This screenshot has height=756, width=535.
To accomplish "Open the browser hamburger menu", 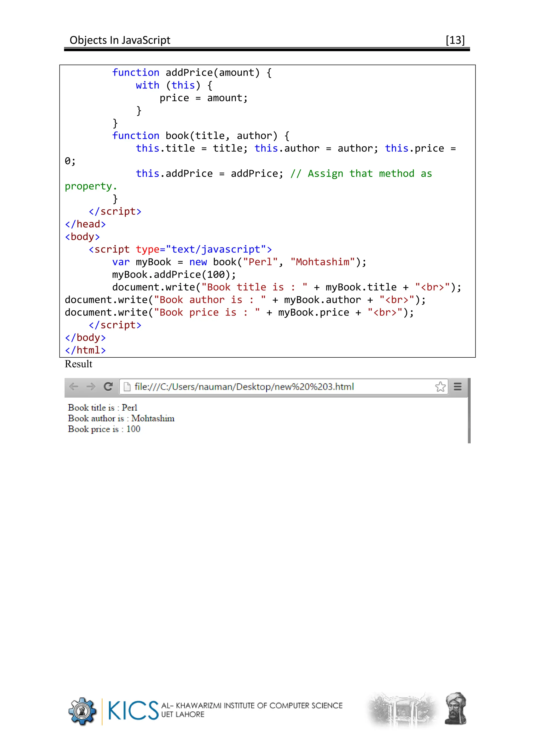I will (x=458, y=387).
